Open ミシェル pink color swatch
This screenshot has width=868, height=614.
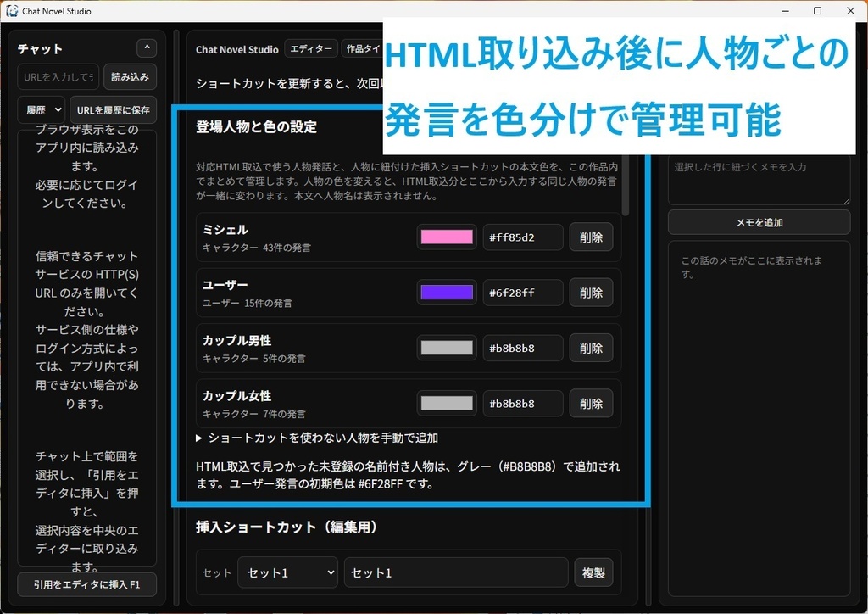tap(447, 237)
